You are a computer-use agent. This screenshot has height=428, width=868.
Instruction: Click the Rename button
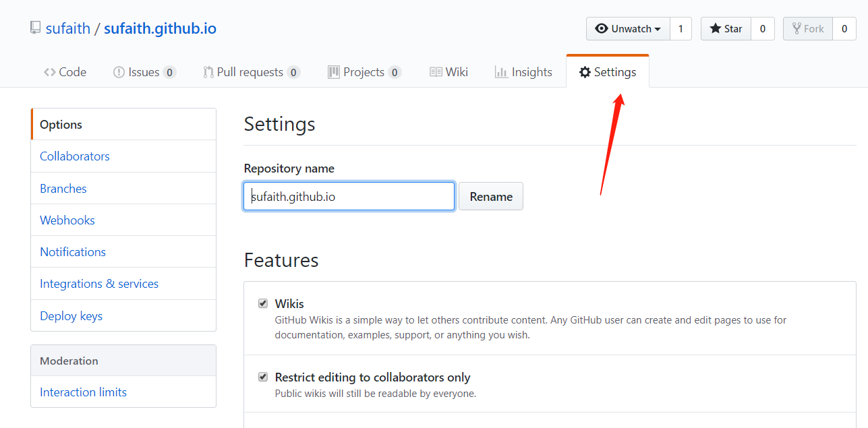(x=491, y=197)
